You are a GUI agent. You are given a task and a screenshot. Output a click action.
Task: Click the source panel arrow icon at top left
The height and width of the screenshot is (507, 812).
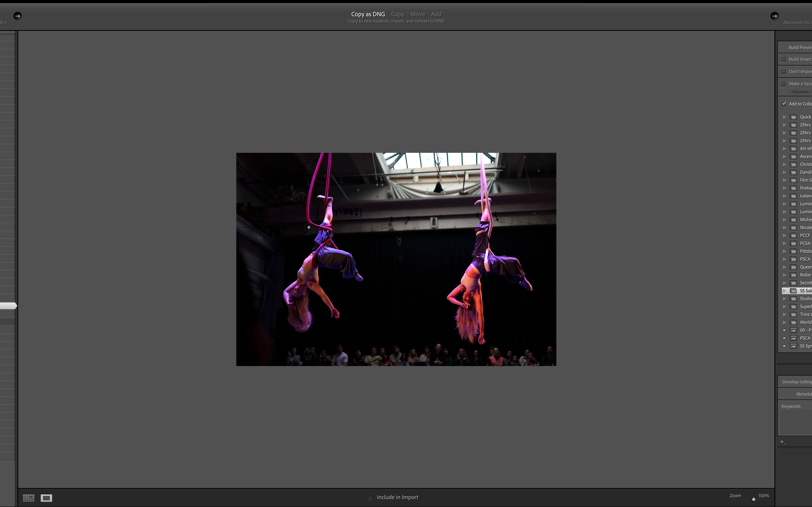pyautogui.click(x=17, y=16)
